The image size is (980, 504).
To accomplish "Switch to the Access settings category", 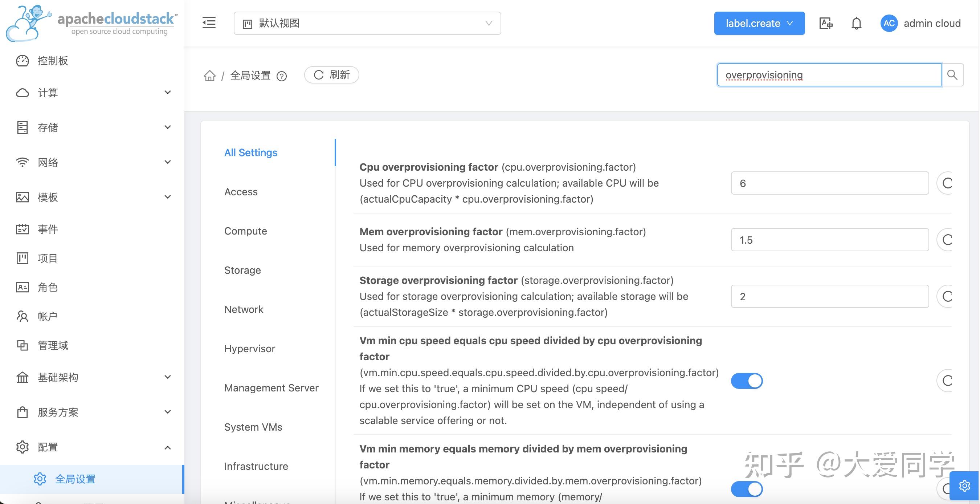I will (241, 191).
